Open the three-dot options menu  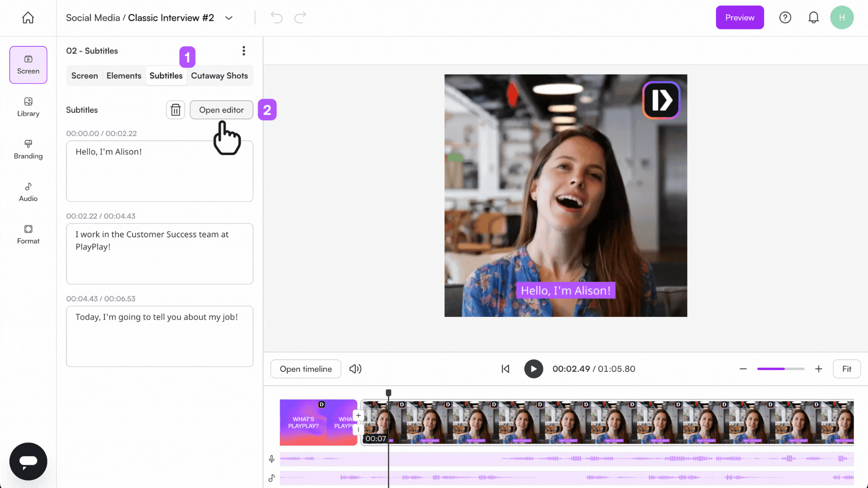(244, 51)
